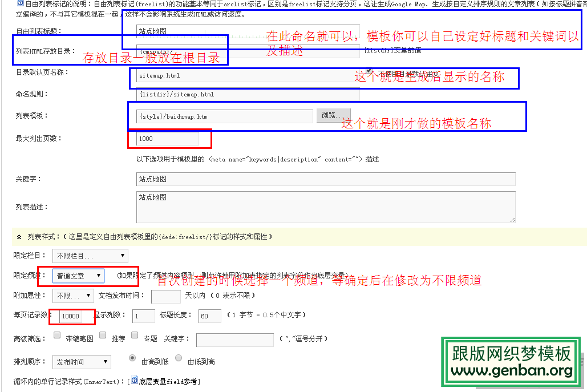587x392 pixels.
Task: Select the 由高到低 radio button
Action: (132, 358)
